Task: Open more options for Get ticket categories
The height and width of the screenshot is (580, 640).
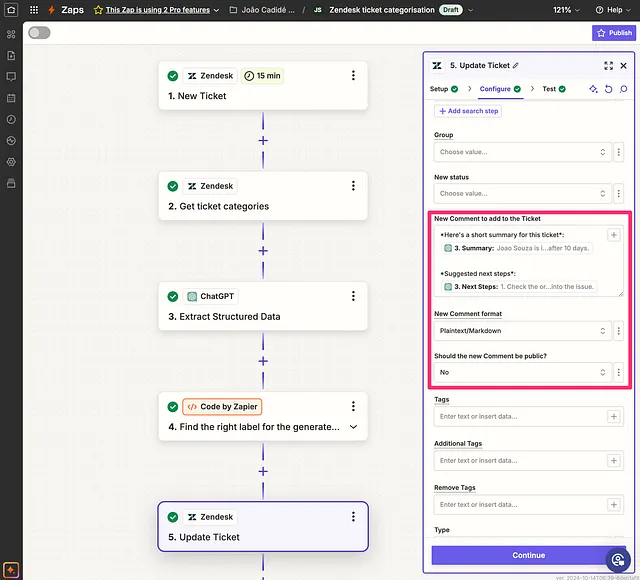Action: (x=353, y=186)
